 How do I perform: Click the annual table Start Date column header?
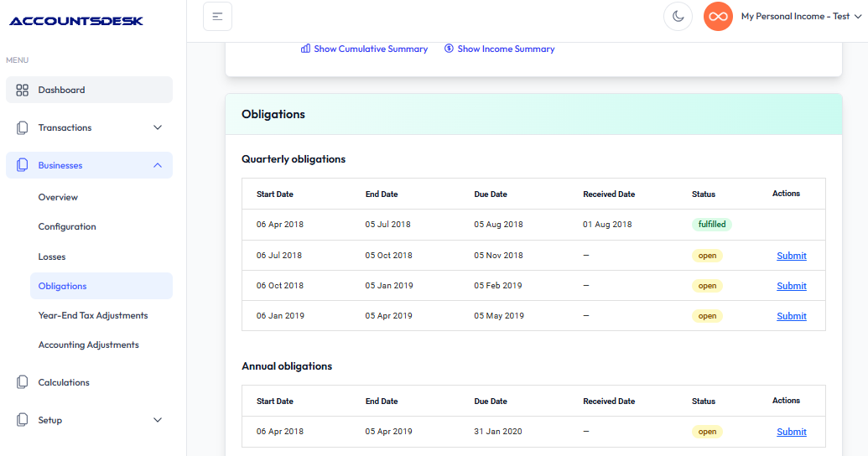[275, 402]
